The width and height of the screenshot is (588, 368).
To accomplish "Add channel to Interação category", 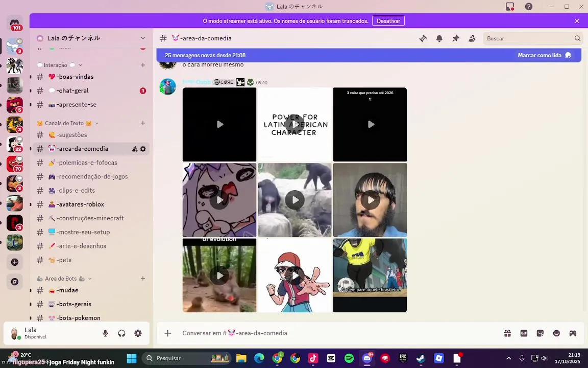I will [x=143, y=65].
